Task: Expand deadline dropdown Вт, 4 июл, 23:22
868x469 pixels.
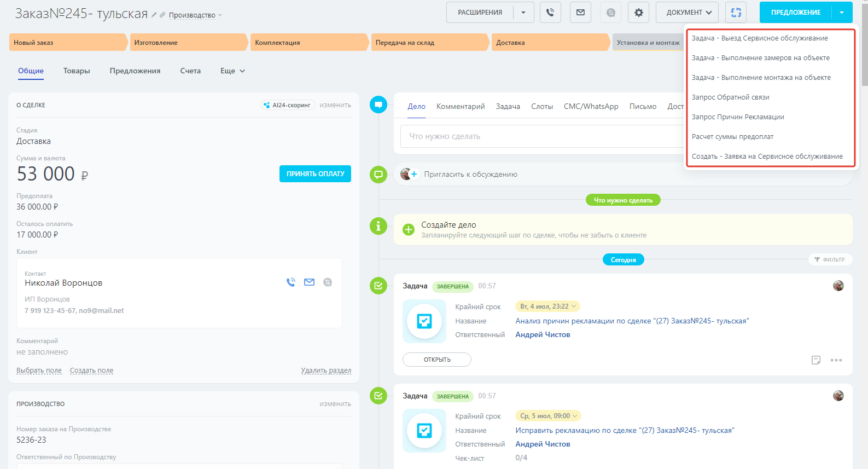Action: coord(547,306)
